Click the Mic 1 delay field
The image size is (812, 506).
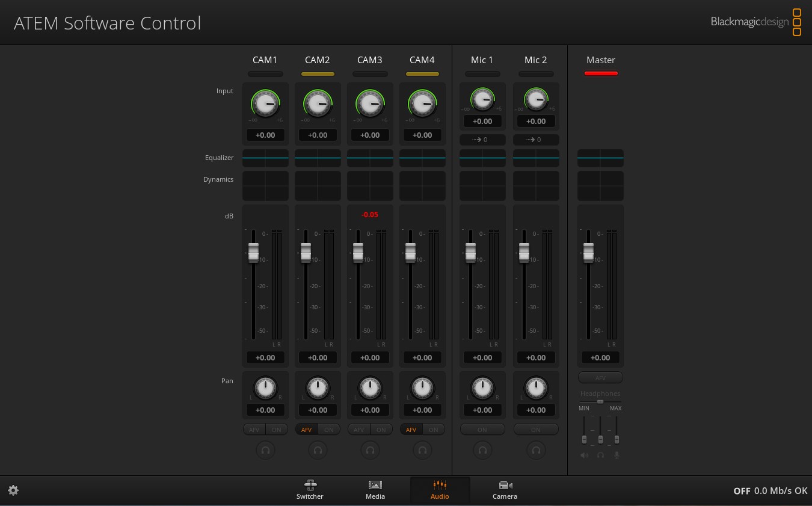[482, 140]
